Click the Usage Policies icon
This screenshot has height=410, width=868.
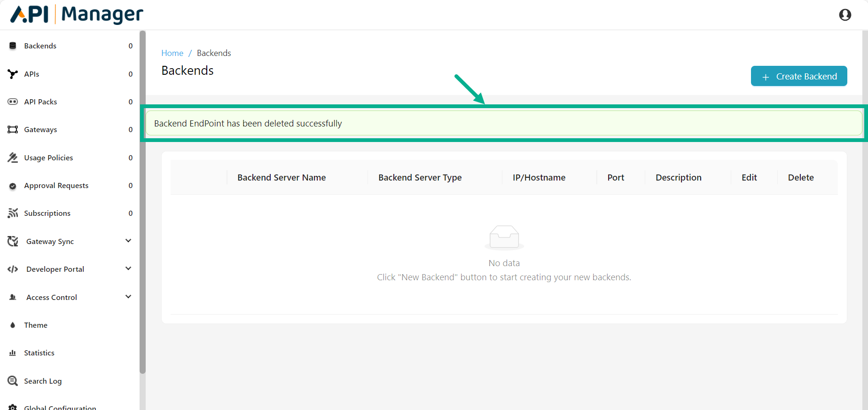(13, 158)
